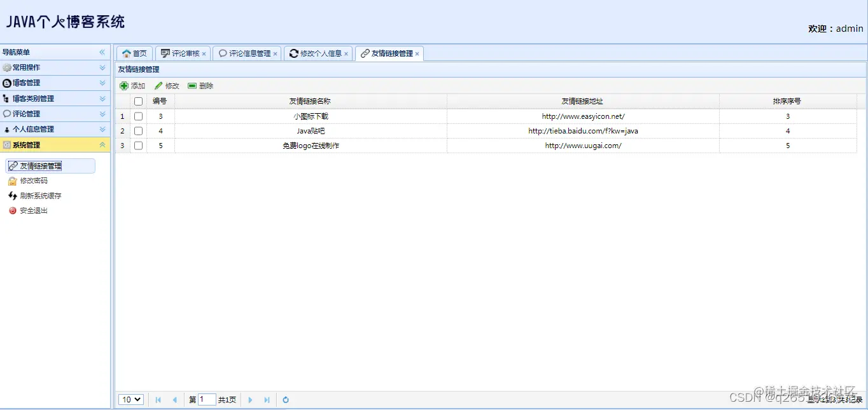Switch to the 修改个人信息 tab
Image resolution: width=868 pixels, height=410 pixels.
click(x=318, y=53)
